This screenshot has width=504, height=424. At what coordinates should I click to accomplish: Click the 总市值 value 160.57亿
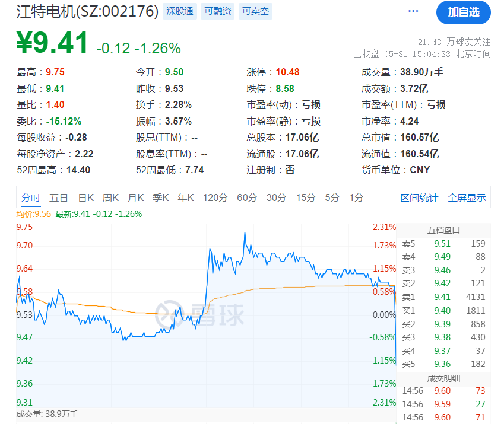point(420,138)
